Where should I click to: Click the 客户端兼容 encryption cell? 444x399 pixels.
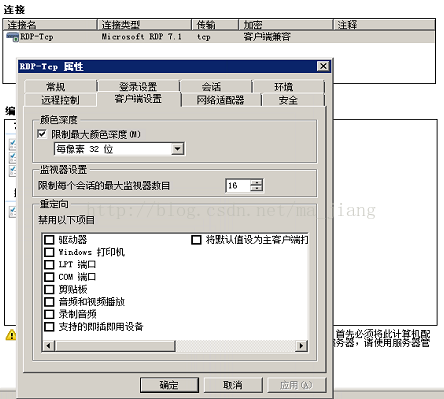tap(267, 37)
